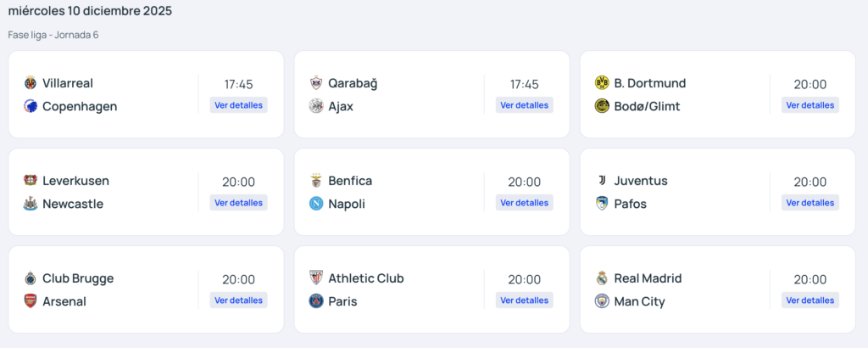Click the Ajax team logo
Image resolution: width=868 pixels, height=348 pixels.
point(316,106)
